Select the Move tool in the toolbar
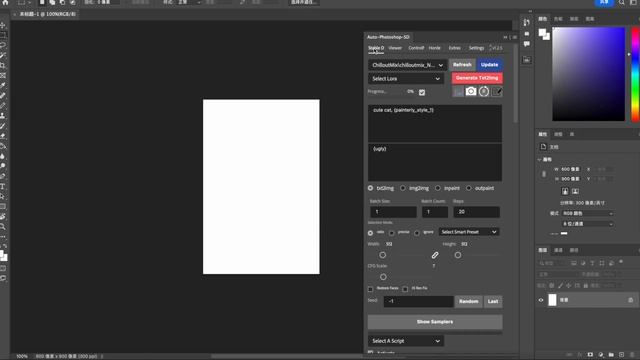This screenshot has height=360, width=640. pyautogui.click(x=3, y=25)
